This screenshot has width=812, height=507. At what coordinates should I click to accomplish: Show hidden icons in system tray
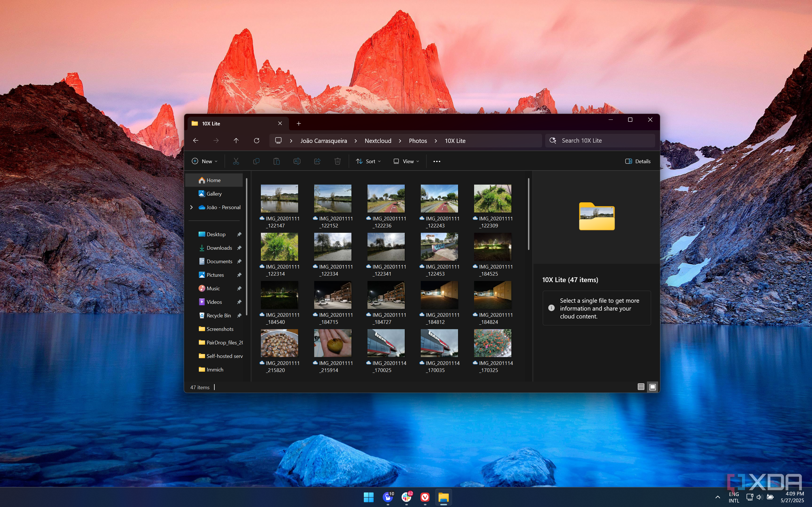718,497
